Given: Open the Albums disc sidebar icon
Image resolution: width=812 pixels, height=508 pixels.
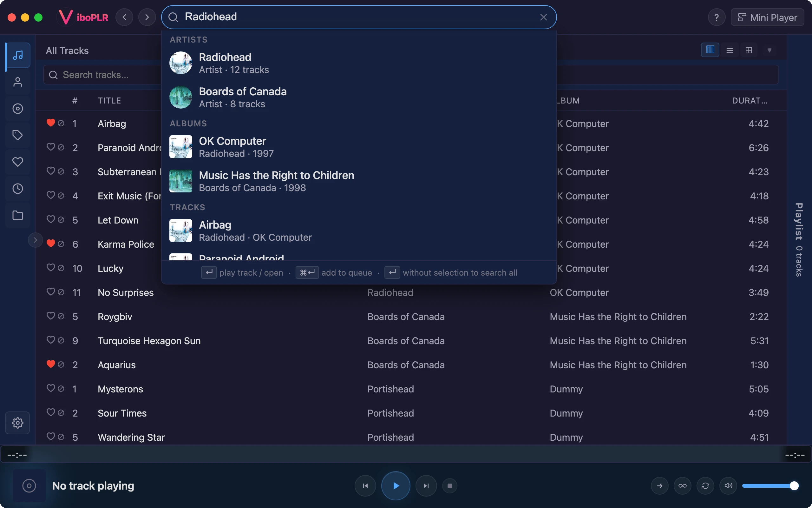Looking at the screenshot, I should (x=18, y=109).
